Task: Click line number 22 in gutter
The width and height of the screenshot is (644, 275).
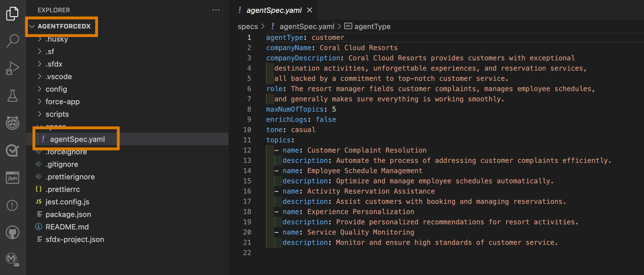Action: [x=247, y=253]
